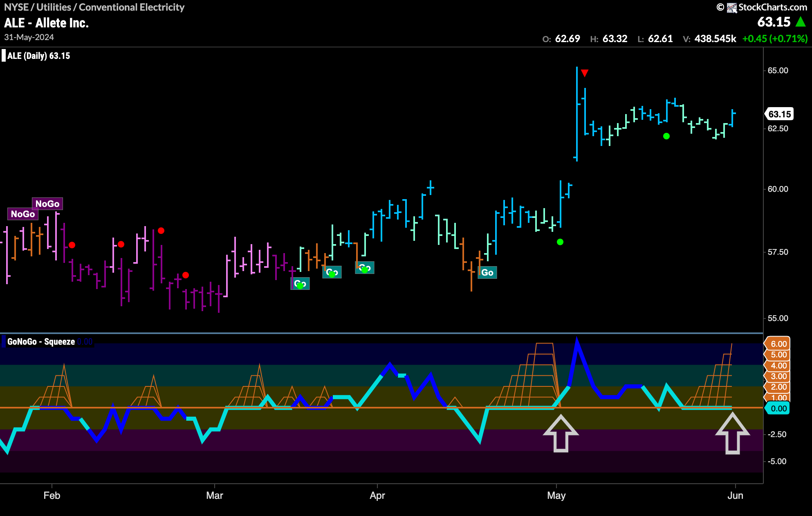This screenshot has height=516, width=812.
Task: Click the StockCharts.com logo icon
Action: 732,7
